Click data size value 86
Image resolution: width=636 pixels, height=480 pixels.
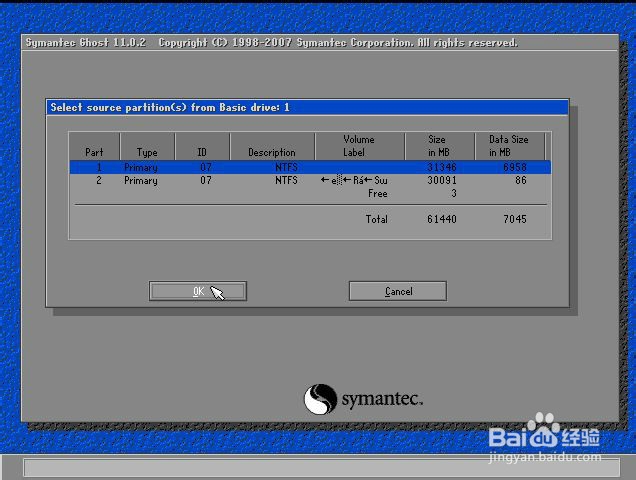coord(521,180)
